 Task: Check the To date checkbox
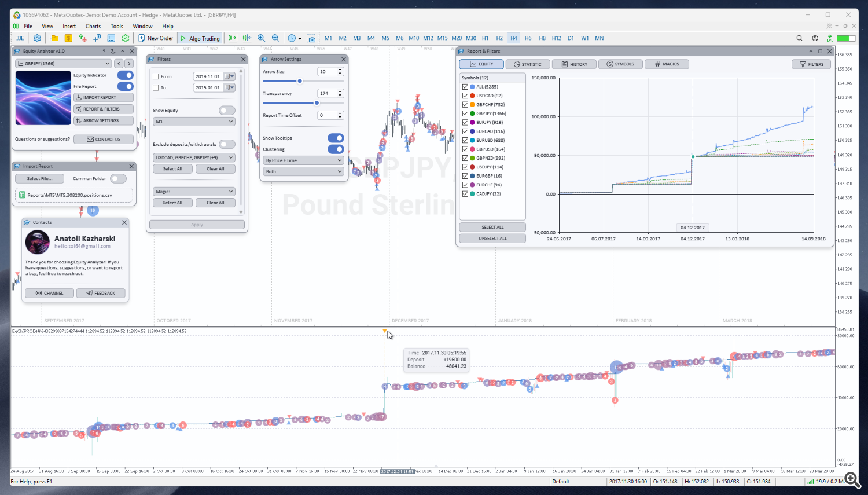[x=156, y=87]
